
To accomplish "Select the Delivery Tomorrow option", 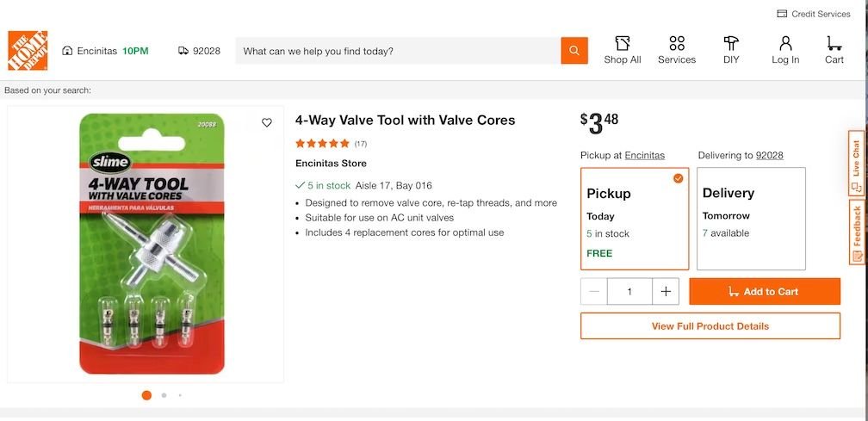I will point(751,219).
